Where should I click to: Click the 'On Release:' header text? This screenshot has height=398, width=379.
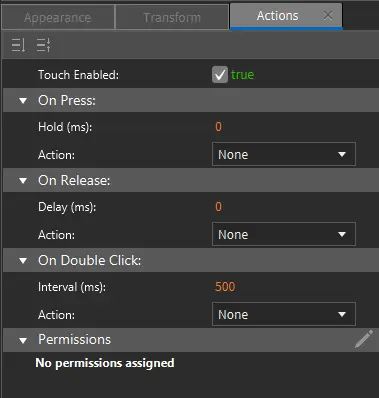[74, 180]
